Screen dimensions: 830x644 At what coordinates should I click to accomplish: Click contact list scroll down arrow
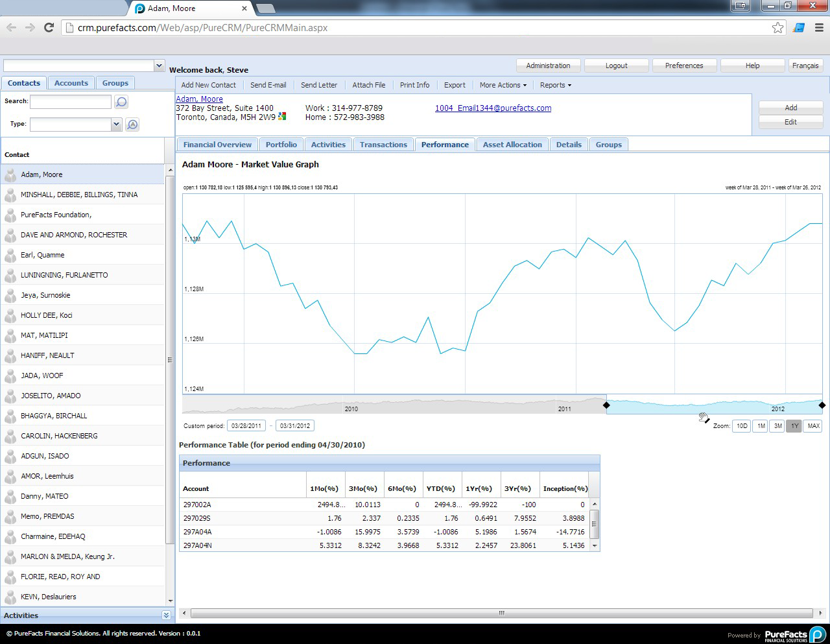171,601
